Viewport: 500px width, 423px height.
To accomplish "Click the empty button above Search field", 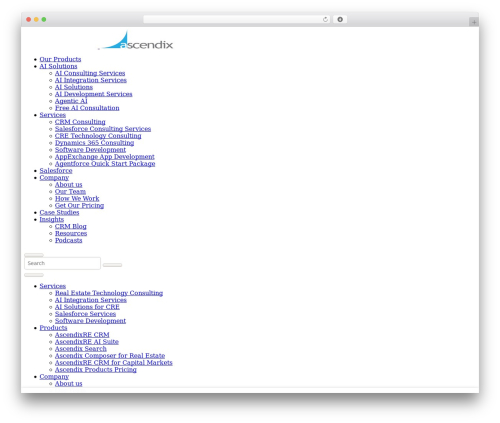I will (34, 255).
